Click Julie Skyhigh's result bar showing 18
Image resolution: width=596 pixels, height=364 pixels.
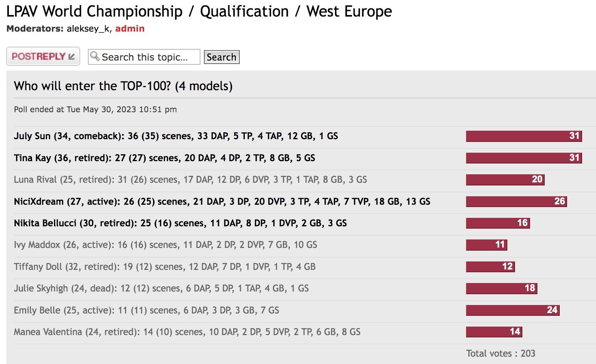[x=501, y=288]
